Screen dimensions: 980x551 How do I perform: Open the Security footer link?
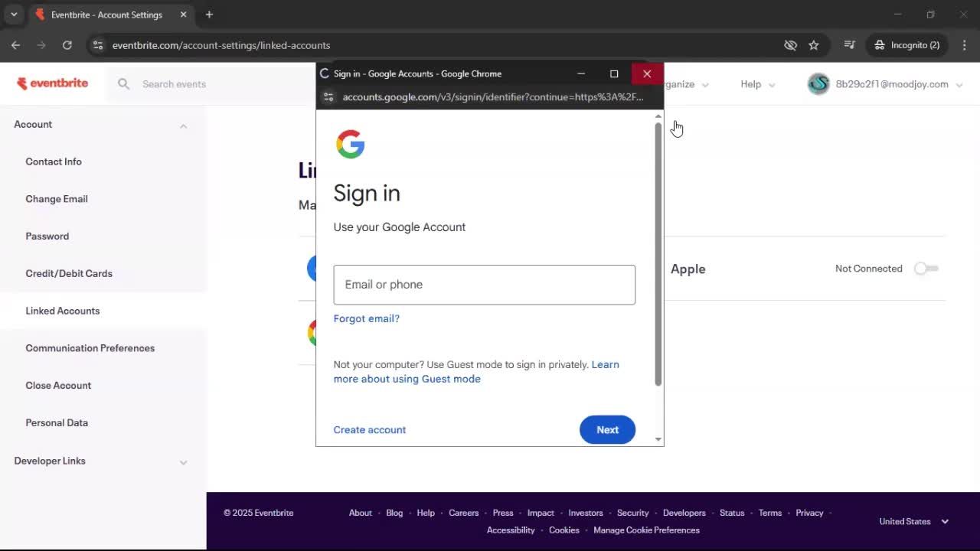coord(633,513)
